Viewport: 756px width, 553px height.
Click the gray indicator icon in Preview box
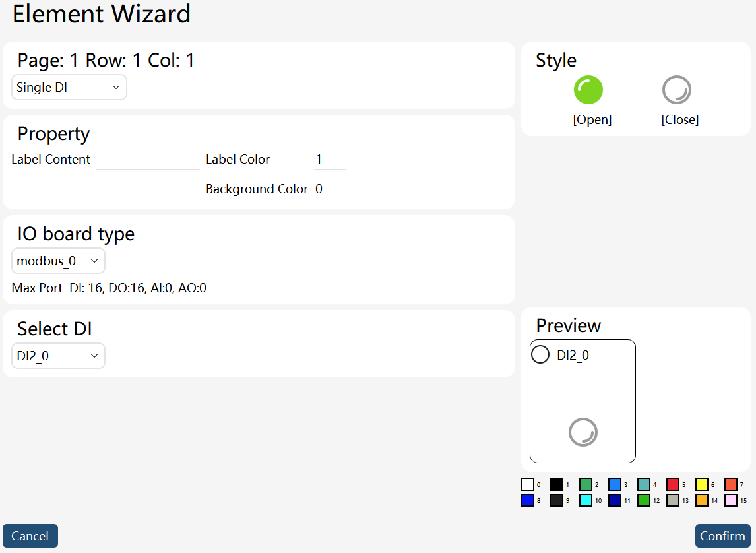tap(583, 432)
